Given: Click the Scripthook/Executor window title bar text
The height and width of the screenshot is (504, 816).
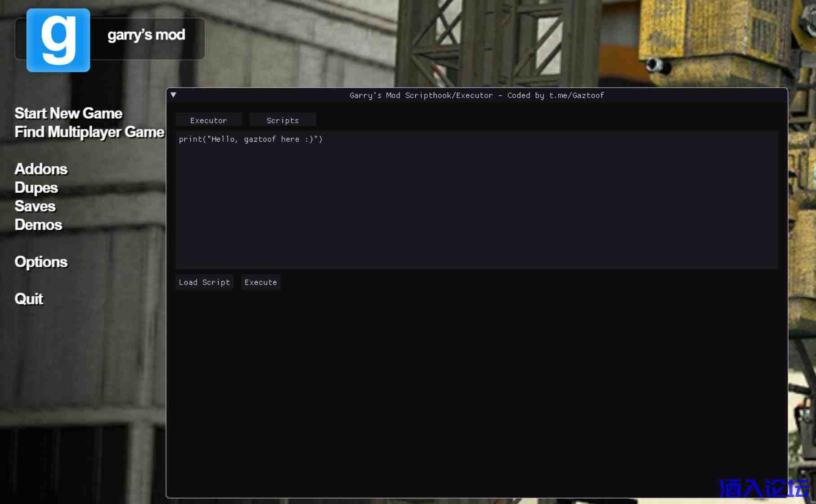Looking at the screenshot, I should 477,95.
